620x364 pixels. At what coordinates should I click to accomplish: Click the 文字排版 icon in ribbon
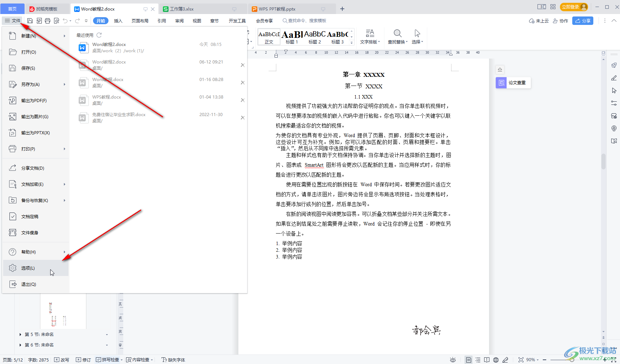(370, 36)
